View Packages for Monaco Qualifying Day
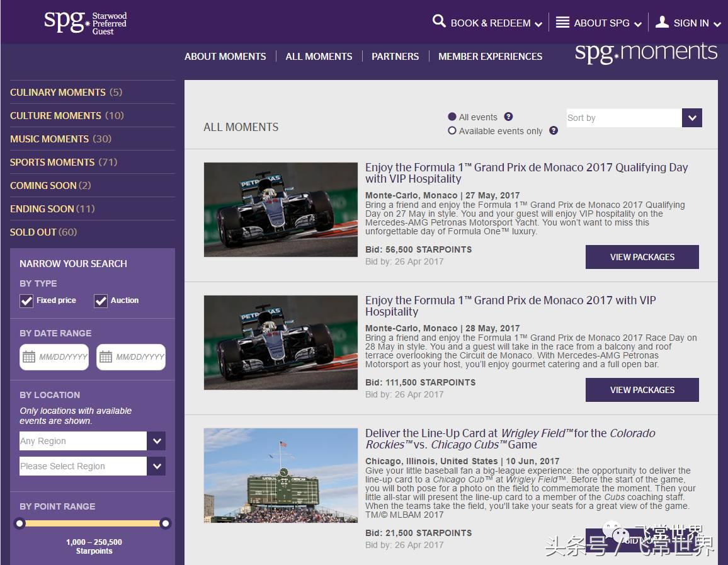This screenshot has height=565, width=728. pyautogui.click(x=642, y=257)
